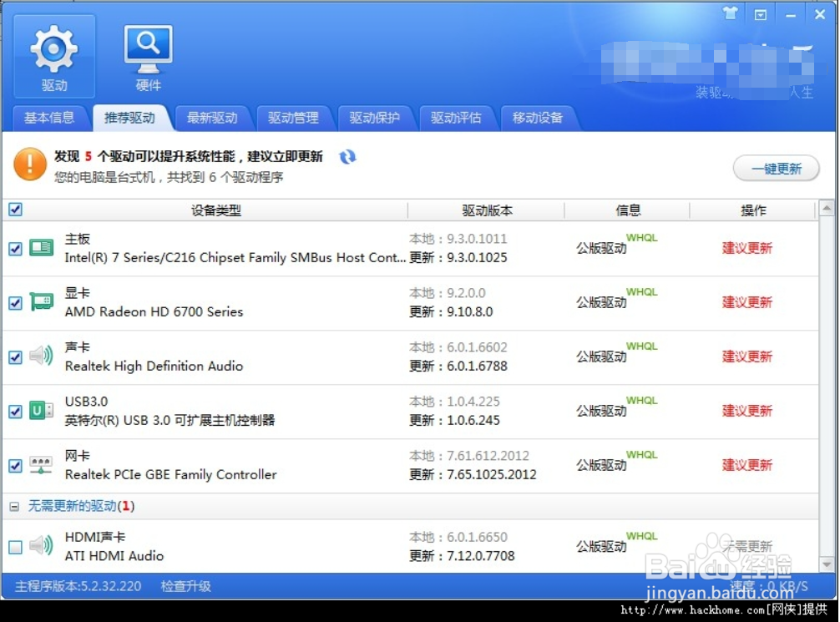Screen dimensions: 840x622
Task: Click the HDMI声卡 speaker icon
Action: pos(41,545)
